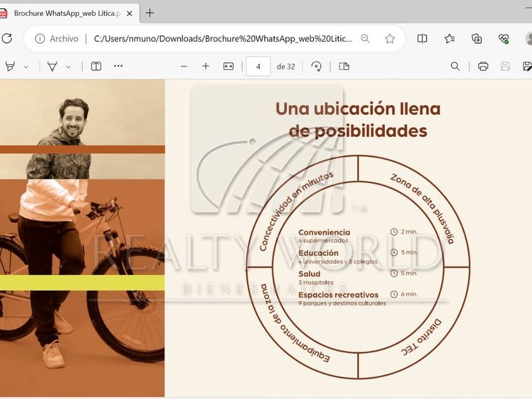532x399 pixels.
Task: Expand the highlighter tool options dropdown
Action: 26,66
